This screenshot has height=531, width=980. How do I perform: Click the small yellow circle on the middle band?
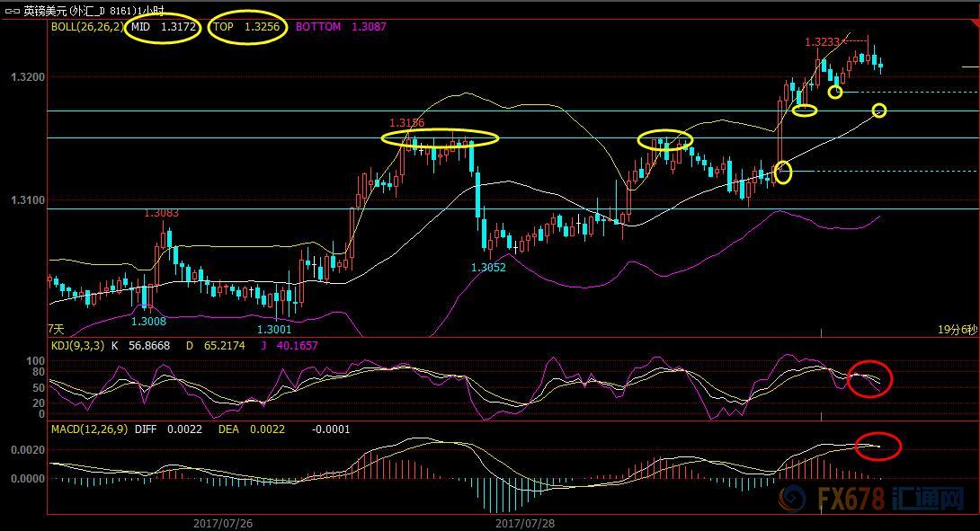click(x=879, y=111)
